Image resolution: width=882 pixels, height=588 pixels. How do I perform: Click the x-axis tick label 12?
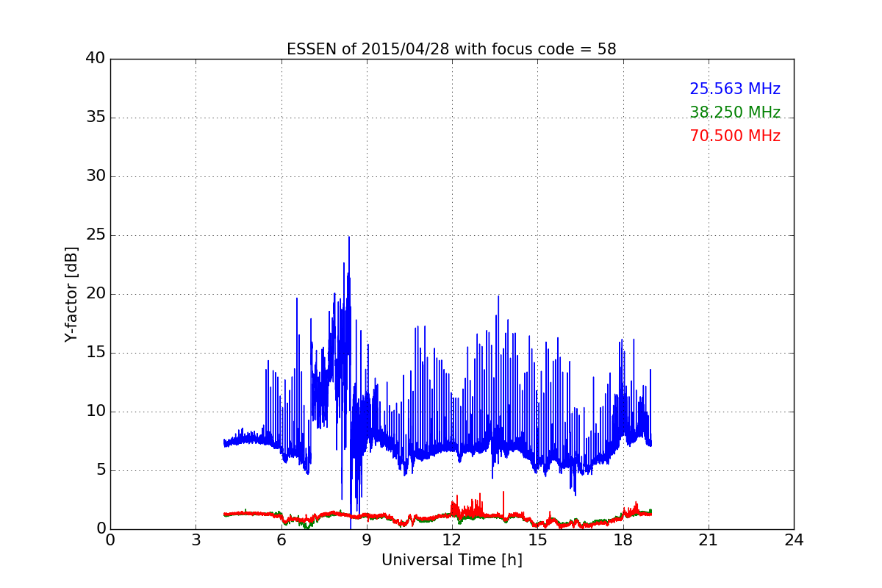[x=452, y=540]
